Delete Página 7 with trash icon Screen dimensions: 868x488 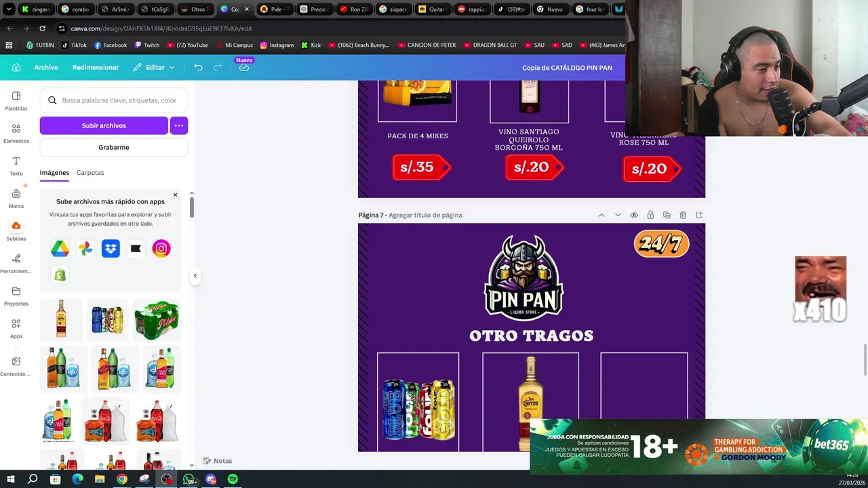(x=683, y=215)
